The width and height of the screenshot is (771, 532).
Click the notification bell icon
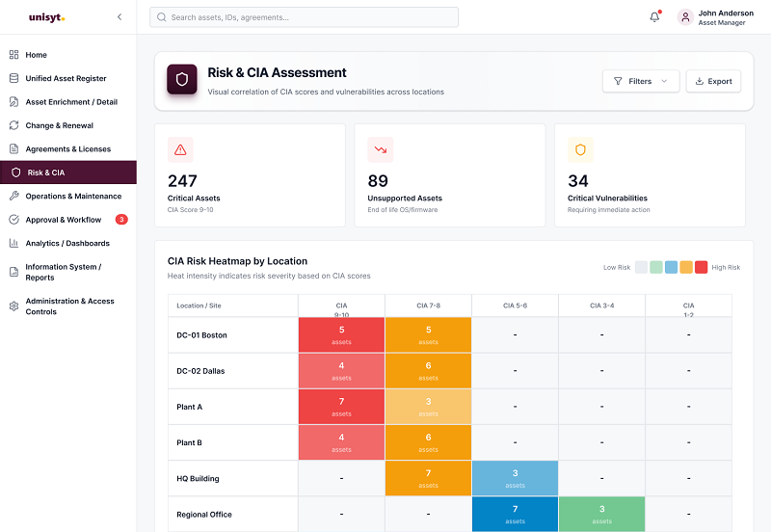click(x=654, y=17)
